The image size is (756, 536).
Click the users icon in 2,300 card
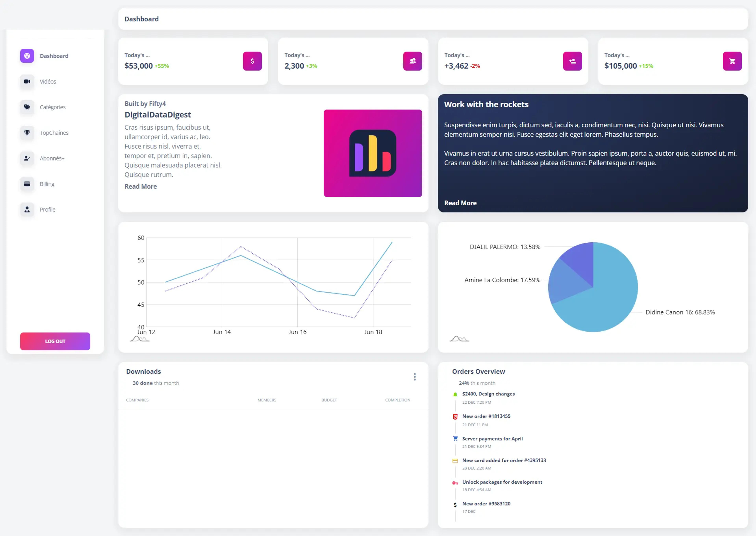point(412,61)
